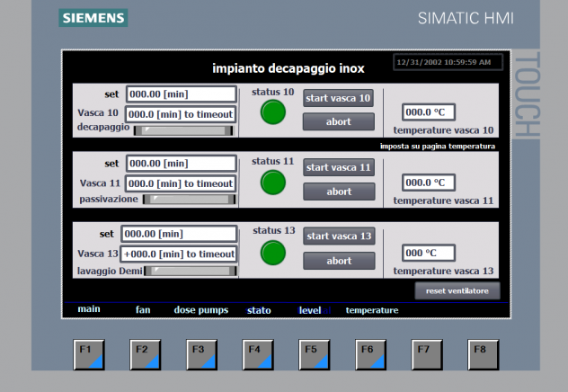The image size is (568, 392).
Task: Navigate to the temperature page
Action: click(372, 310)
